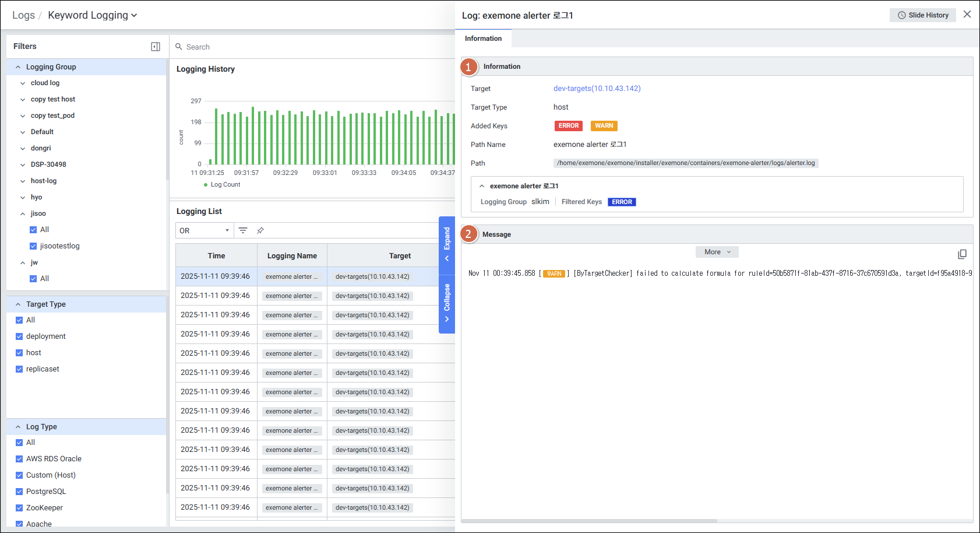Viewport: 980px width, 533px height.
Task: Collapse the Filters panel icon
Action: [x=156, y=47]
